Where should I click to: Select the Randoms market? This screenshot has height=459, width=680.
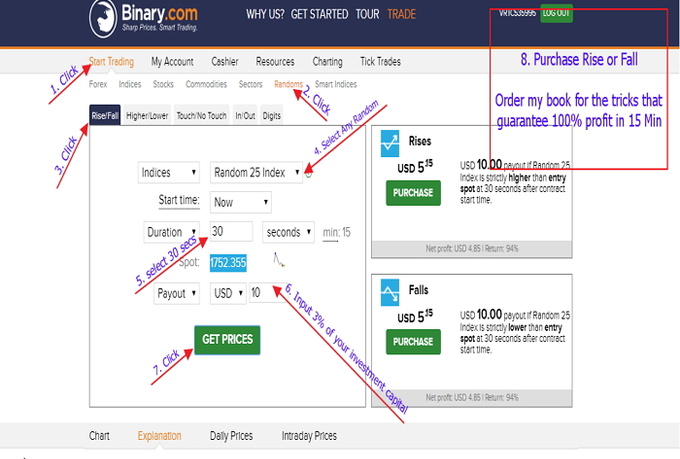(288, 84)
